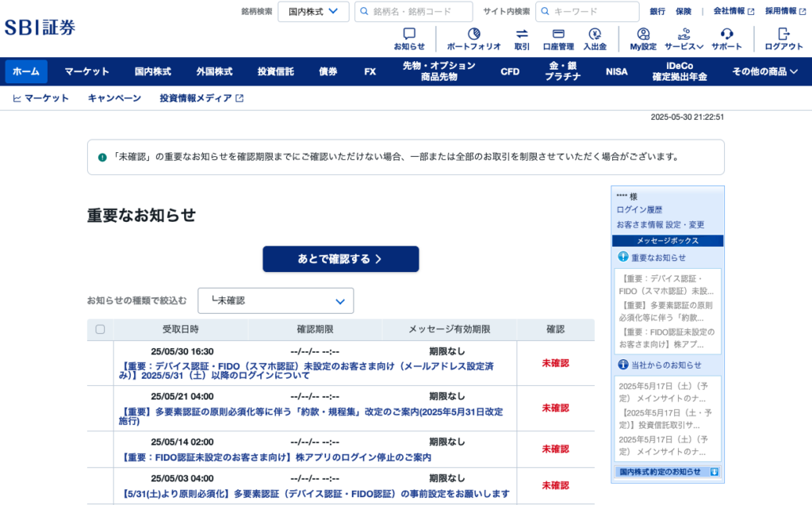Click the info icon beside 当社からのお知らせ

click(623, 365)
